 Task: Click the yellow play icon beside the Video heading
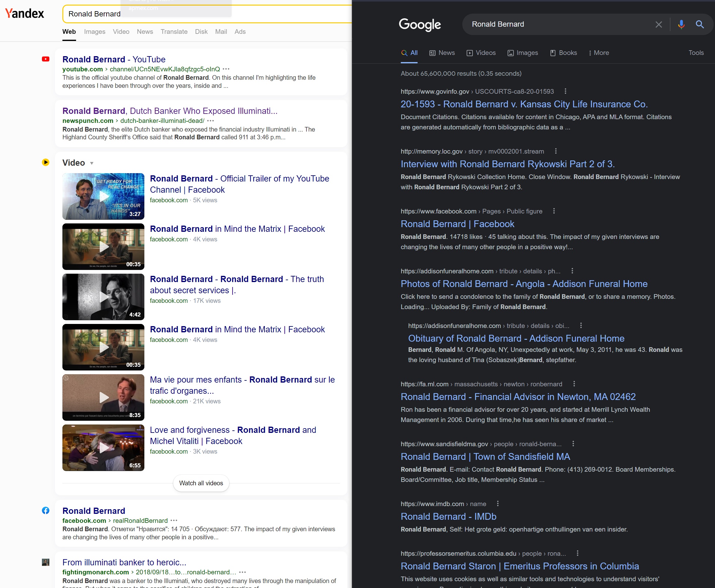[45, 162]
